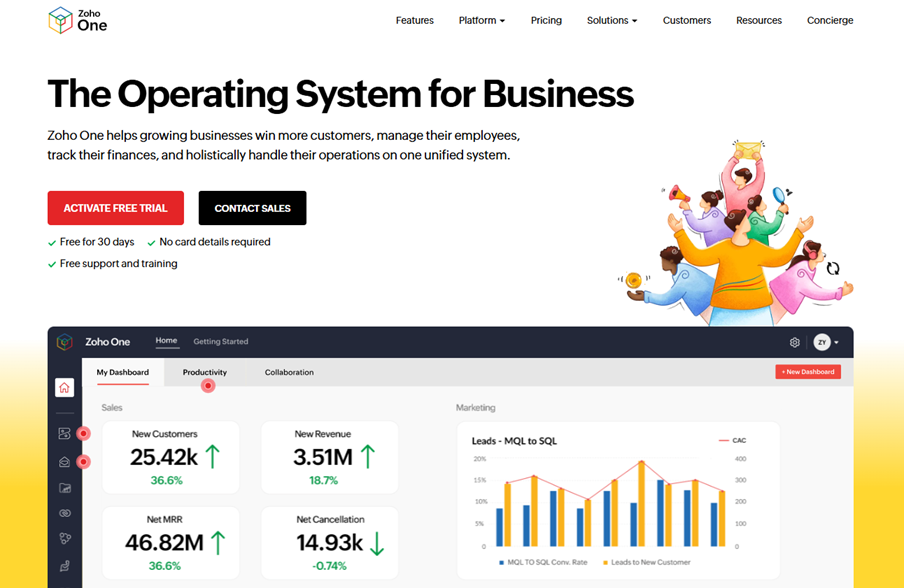Click the red CAC legend swatch on the chart
The height and width of the screenshot is (588, 904).
pyautogui.click(x=722, y=439)
